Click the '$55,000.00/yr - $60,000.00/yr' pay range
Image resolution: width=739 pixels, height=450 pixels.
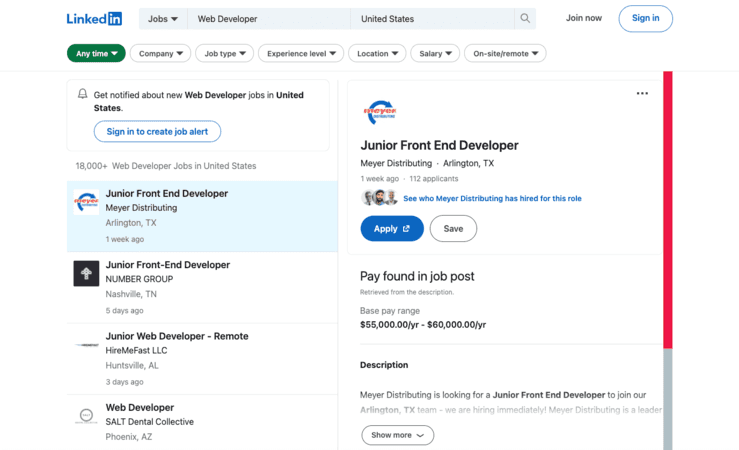pos(423,325)
